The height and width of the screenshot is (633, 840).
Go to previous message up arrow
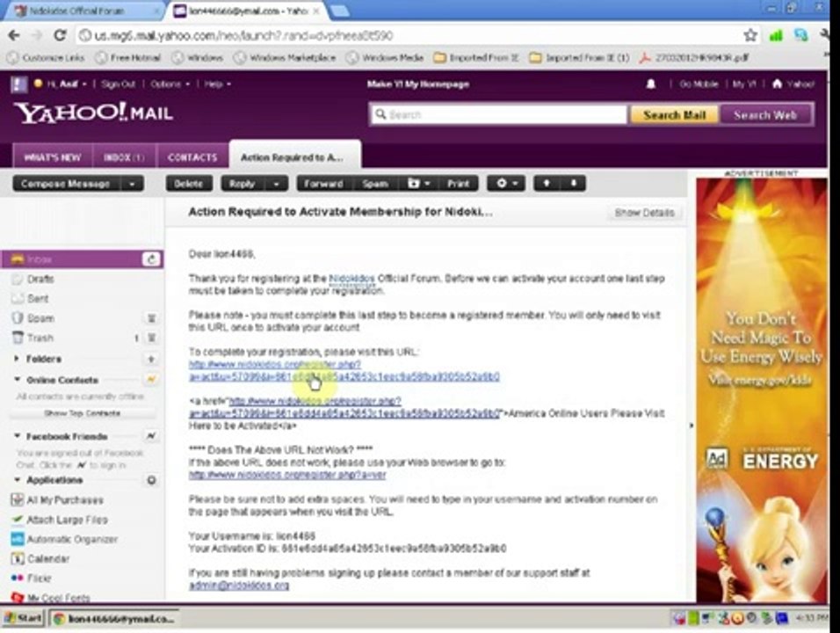tap(547, 184)
